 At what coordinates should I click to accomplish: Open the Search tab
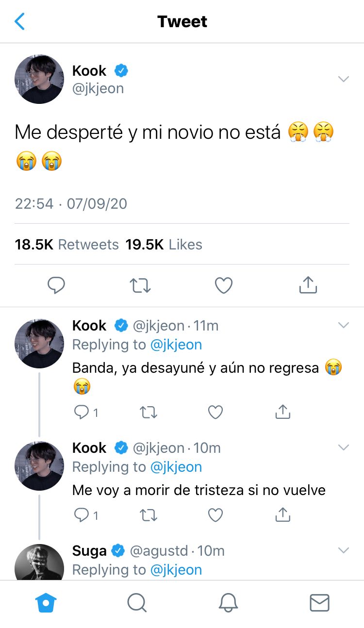(137, 603)
